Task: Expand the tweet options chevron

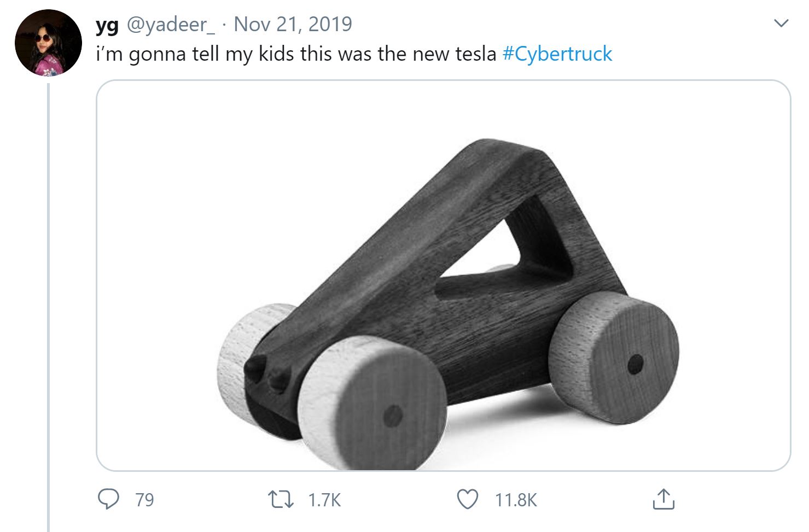Action: click(781, 24)
